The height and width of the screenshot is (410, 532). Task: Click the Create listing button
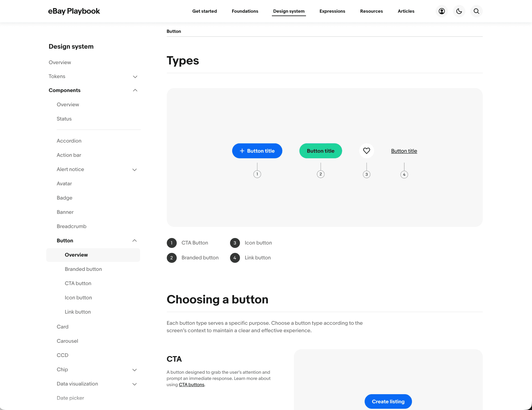(x=388, y=402)
